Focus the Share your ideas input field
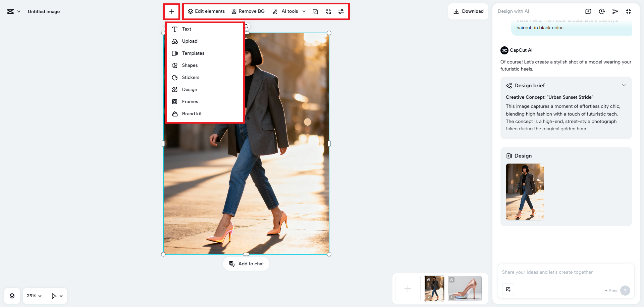This screenshot has width=644, height=307. click(x=566, y=272)
